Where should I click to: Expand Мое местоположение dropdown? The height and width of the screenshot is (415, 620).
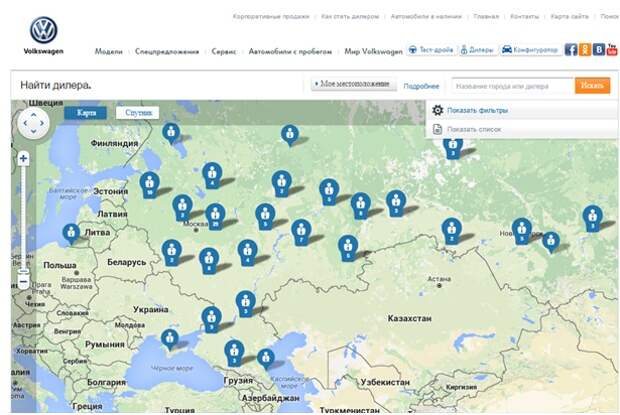354,84
